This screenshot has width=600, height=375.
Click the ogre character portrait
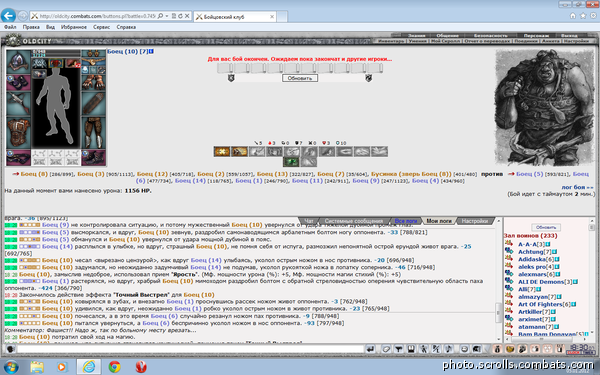545,108
